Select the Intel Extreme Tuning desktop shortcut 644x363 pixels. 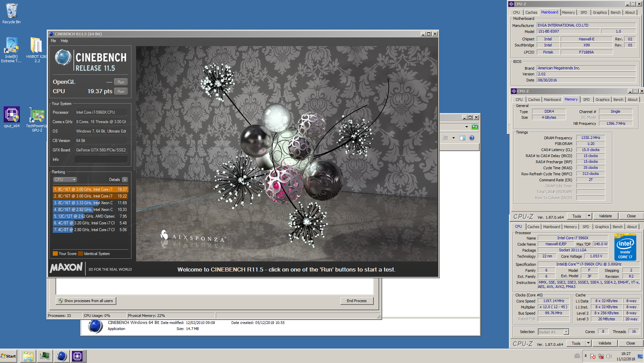[x=11, y=50]
